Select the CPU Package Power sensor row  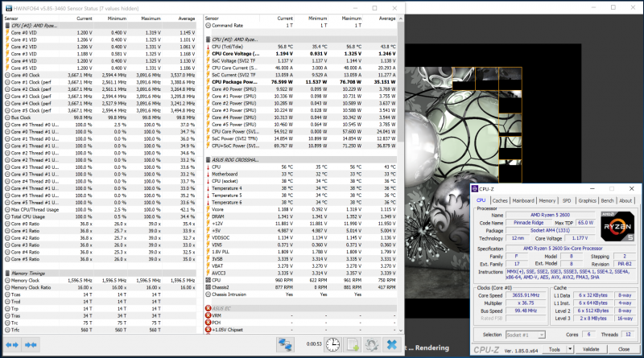click(x=301, y=82)
